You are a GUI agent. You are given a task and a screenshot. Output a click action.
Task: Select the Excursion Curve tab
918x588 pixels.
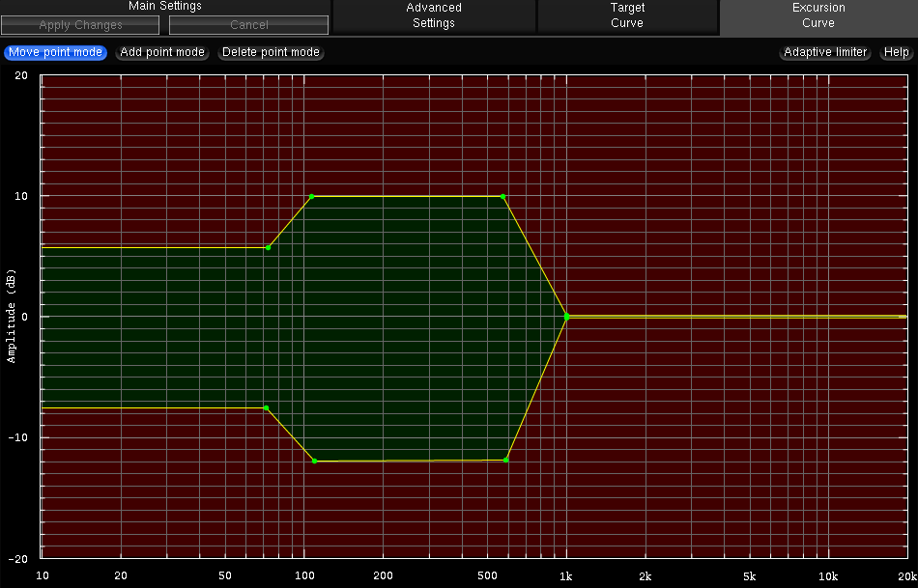point(818,15)
